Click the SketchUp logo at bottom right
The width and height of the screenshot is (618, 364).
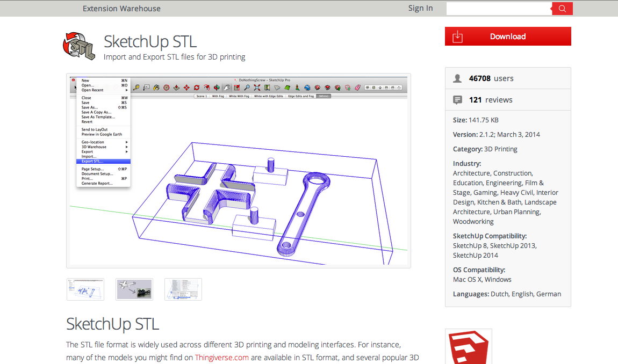click(469, 347)
